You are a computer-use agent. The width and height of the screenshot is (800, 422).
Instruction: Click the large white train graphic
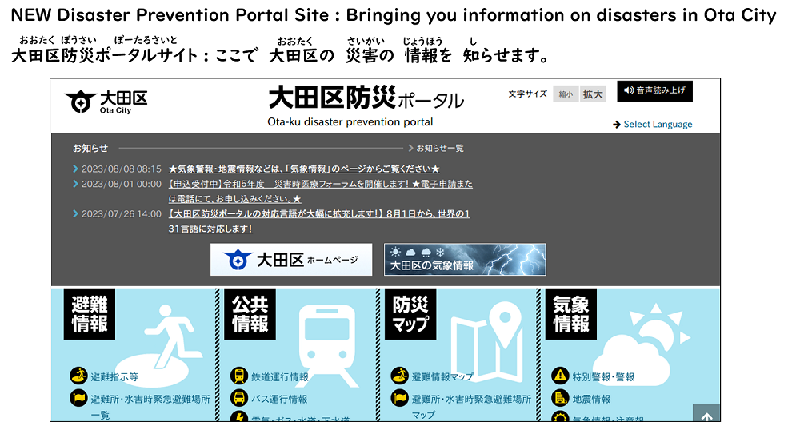pyautogui.click(x=328, y=345)
